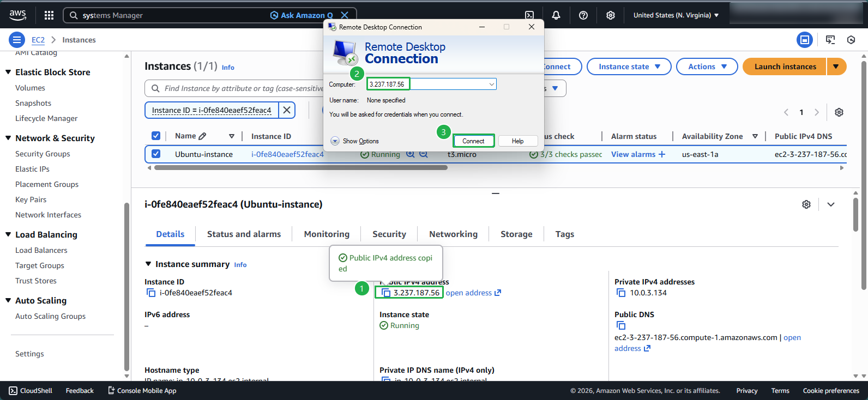Collapse Load Balancing section
The width and height of the screenshot is (868, 400).
pyautogui.click(x=8, y=234)
